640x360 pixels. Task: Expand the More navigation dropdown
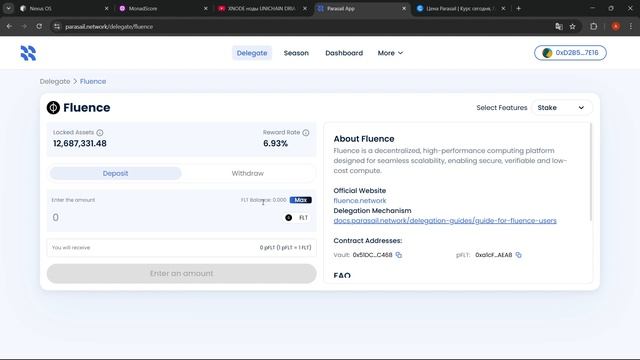(x=390, y=53)
